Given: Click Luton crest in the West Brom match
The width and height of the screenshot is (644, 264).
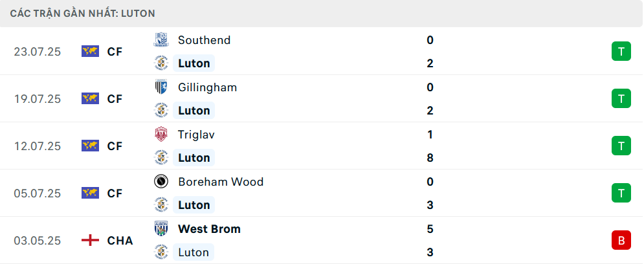Looking at the screenshot, I should point(161,252).
